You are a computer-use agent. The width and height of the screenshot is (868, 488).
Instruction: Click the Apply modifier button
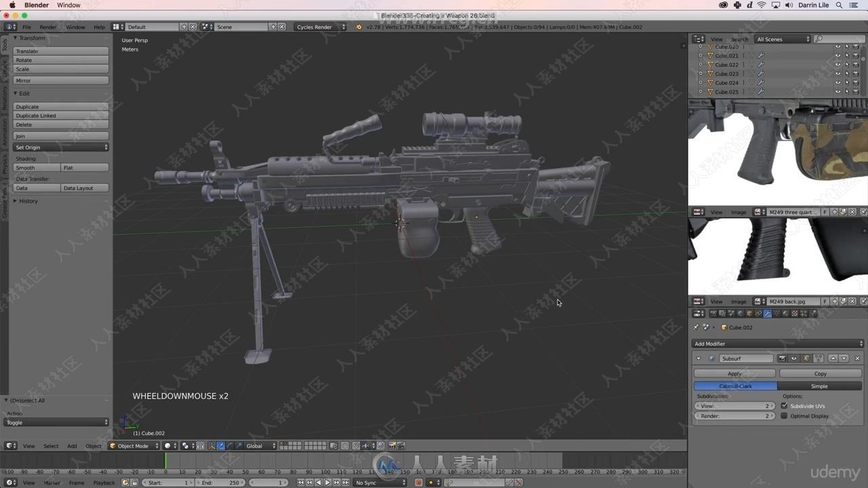(734, 373)
